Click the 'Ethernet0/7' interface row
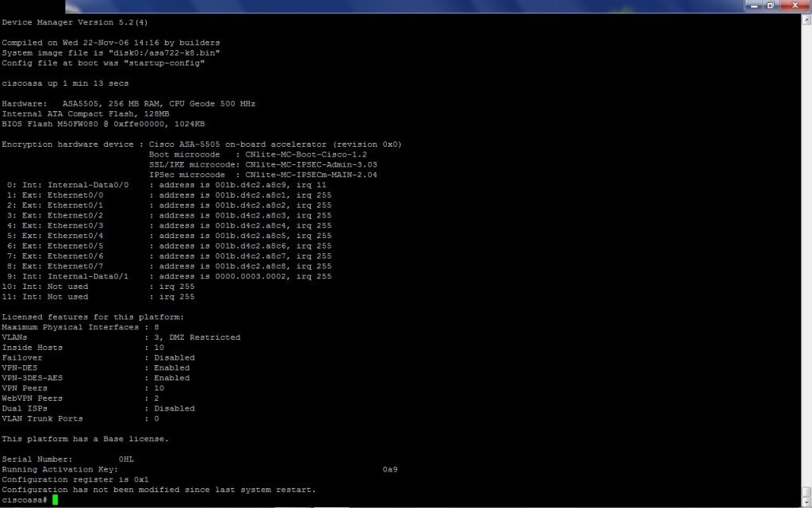 169,266
